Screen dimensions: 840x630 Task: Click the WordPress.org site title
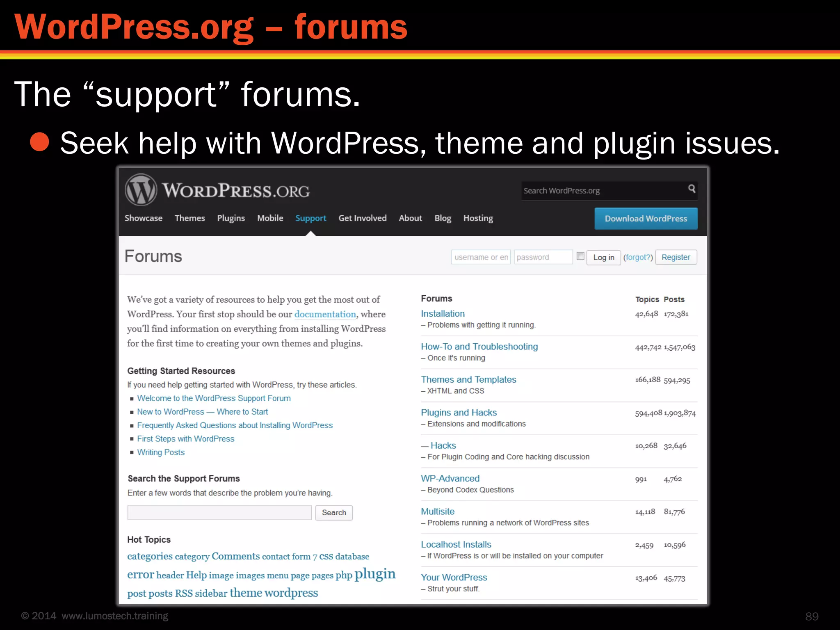tap(236, 191)
